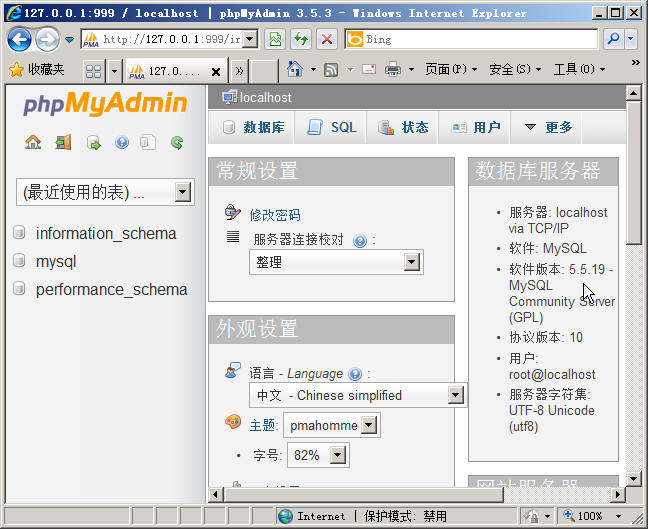This screenshot has width=648, height=529.
Task: Click the printer icon in toolbar
Action: pos(393,69)
